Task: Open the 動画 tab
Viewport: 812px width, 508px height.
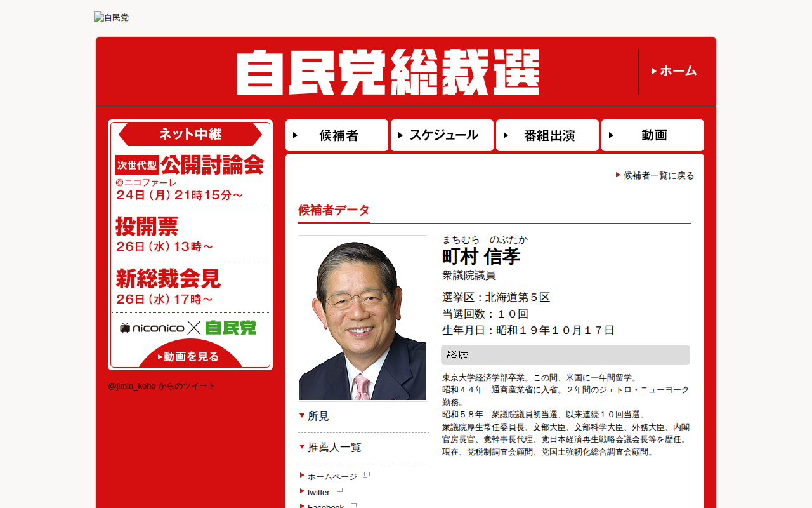Action: click(x=653, y=135)
